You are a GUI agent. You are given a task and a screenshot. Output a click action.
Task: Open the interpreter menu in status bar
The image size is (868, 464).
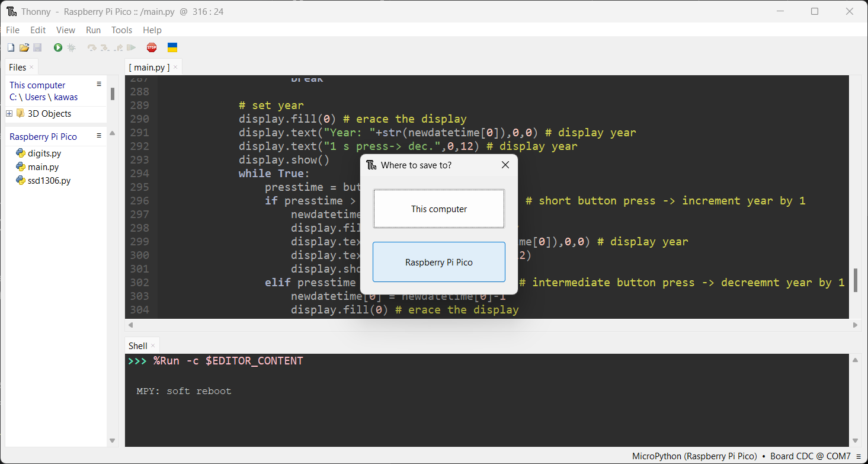858,456
